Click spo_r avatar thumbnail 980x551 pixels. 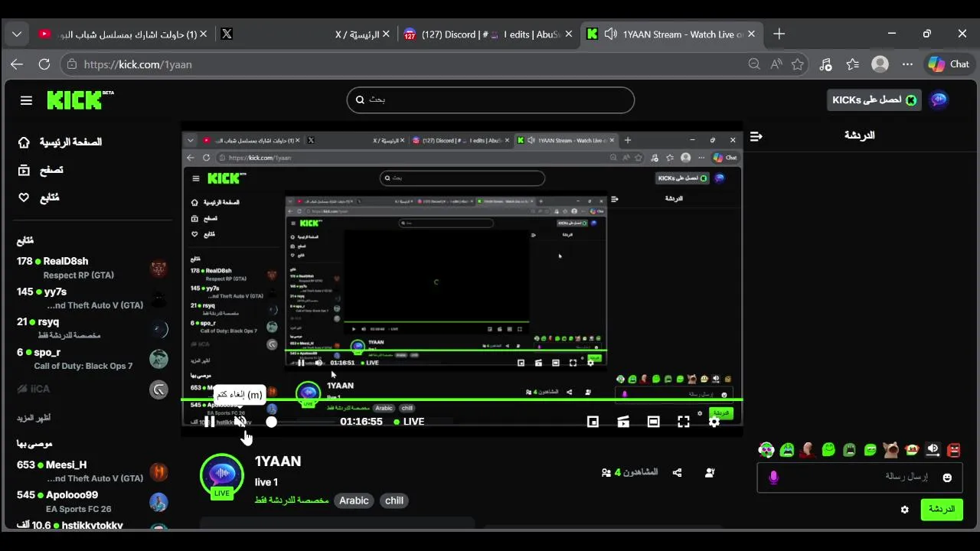pos(158,359)
